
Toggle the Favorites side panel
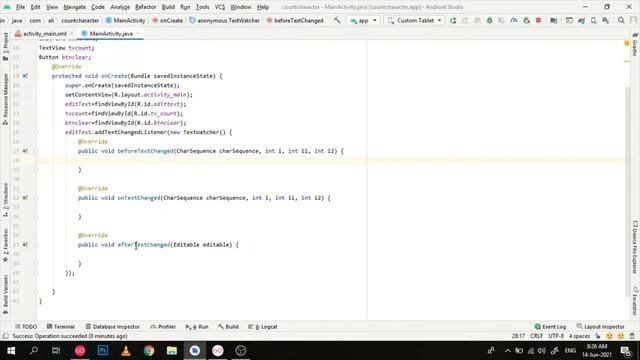tap(5, 245)
